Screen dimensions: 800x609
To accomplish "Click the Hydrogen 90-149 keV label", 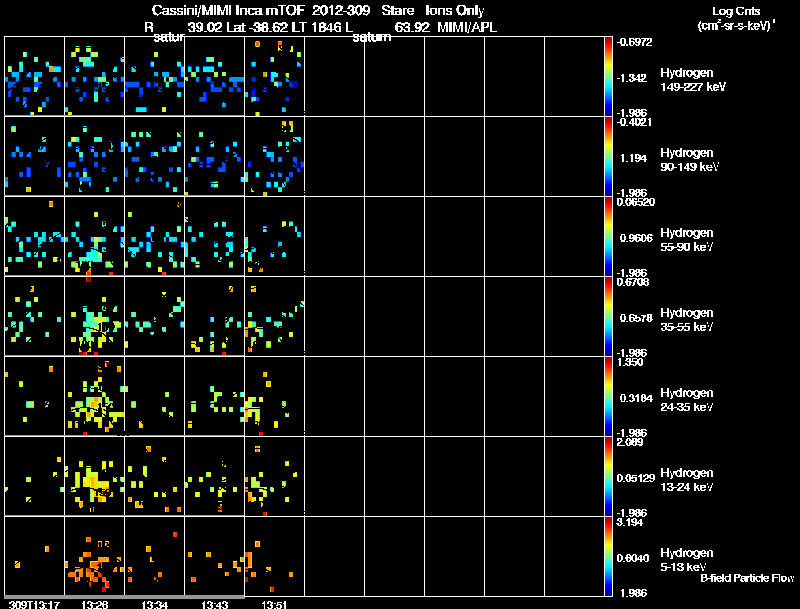I will pos(689,160).
